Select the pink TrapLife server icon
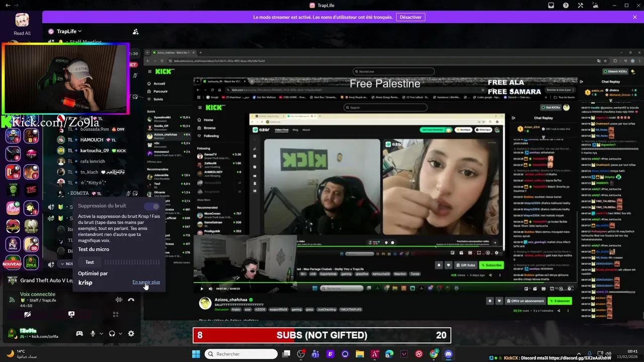The image size is (644, 362). [13, 208]
